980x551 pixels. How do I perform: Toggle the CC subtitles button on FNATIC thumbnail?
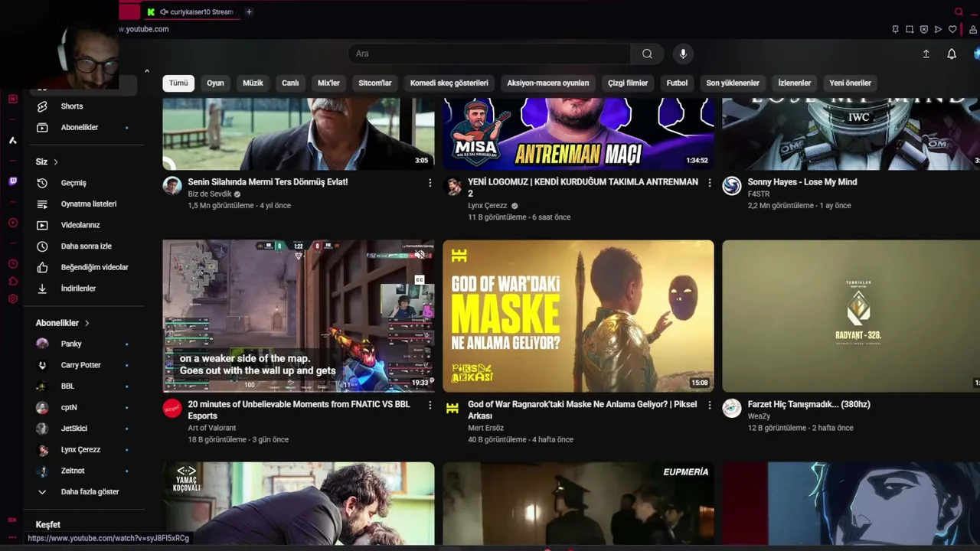(x=420, y=280)
